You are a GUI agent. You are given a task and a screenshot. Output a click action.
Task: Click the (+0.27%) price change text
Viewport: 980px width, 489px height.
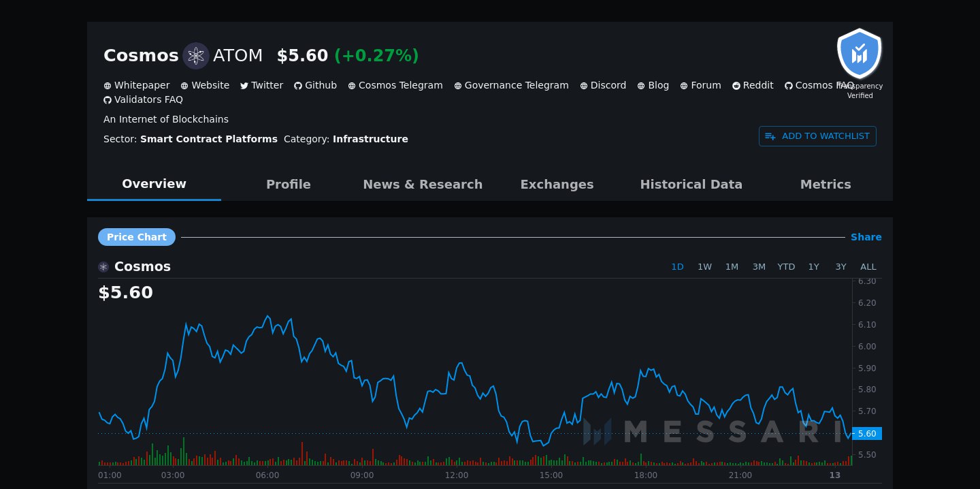376,56
